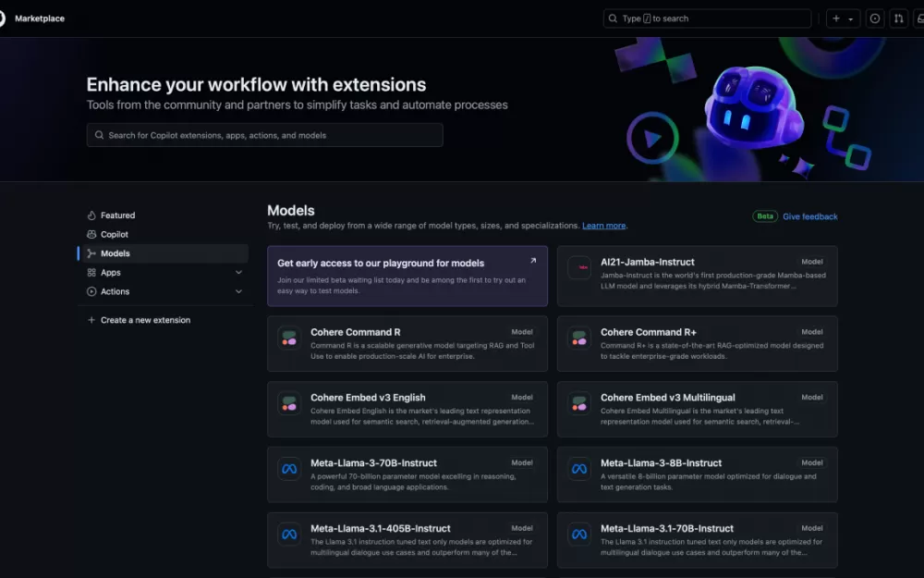Open the issues icon in the header
The height and width of the screenshot is (578, 924).
coord(874,18)
